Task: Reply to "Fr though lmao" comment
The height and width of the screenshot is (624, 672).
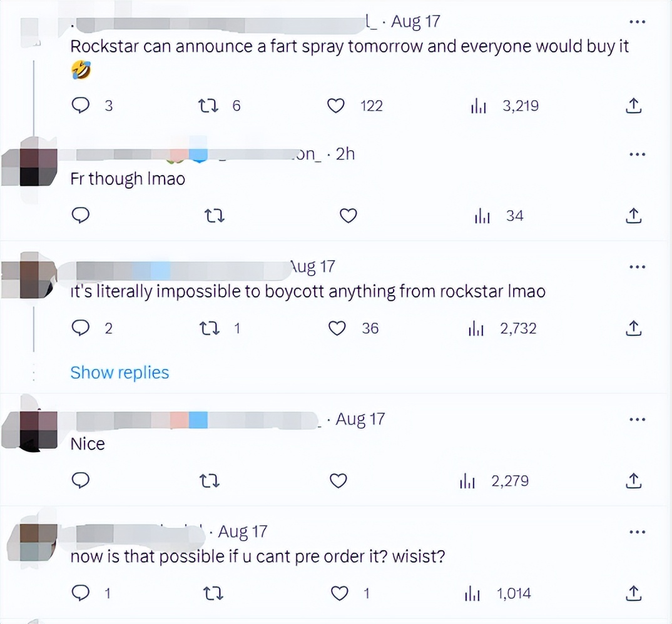Action: pyautogui.click(x=81, y=216)
